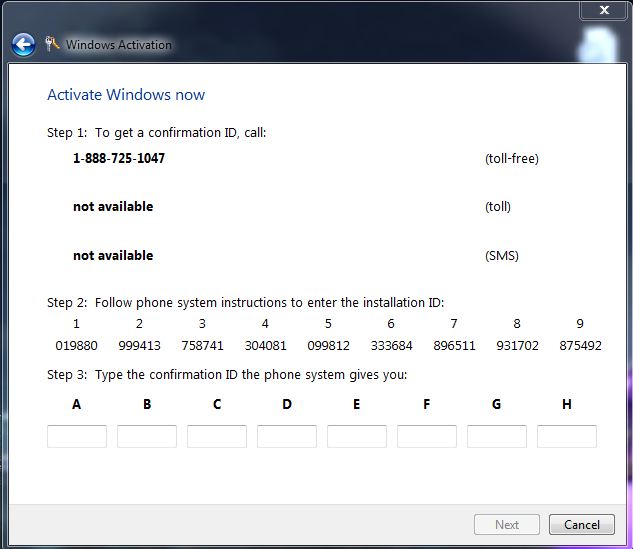This screenshot has height=549, width=633.
Task: Focus confirmation ID field H
Action: pos(567,436)
